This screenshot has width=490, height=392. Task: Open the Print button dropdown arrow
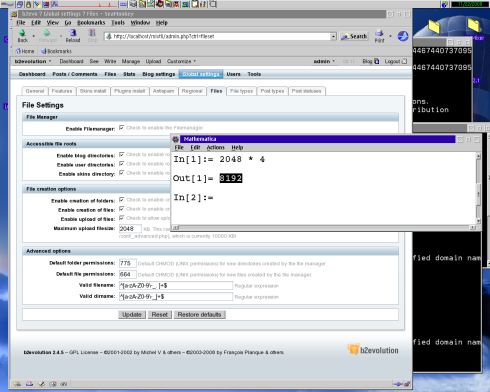(390, 36)
